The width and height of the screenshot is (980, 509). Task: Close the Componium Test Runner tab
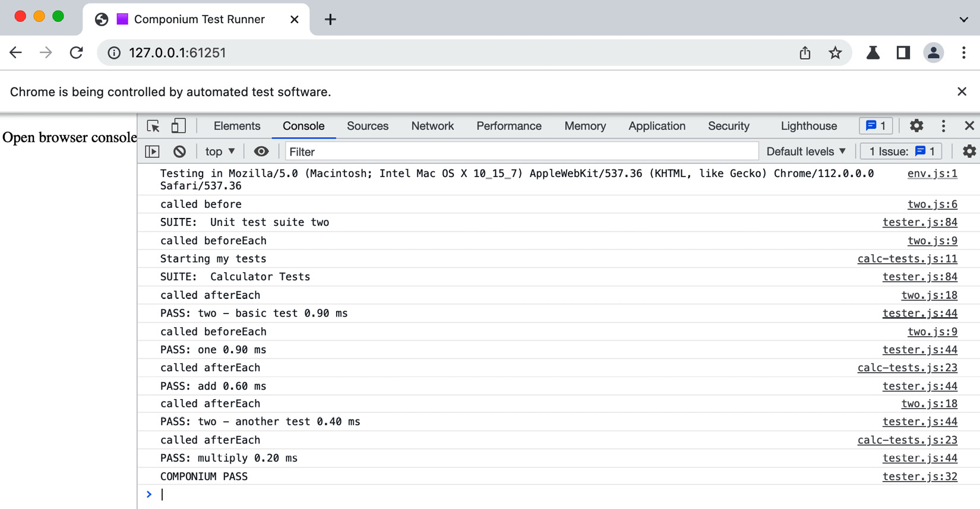(x=294, y=20)
